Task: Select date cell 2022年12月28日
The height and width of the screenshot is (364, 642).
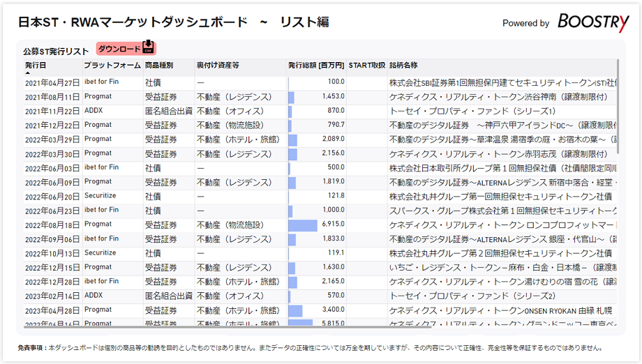Action: [x=52, y=282]
